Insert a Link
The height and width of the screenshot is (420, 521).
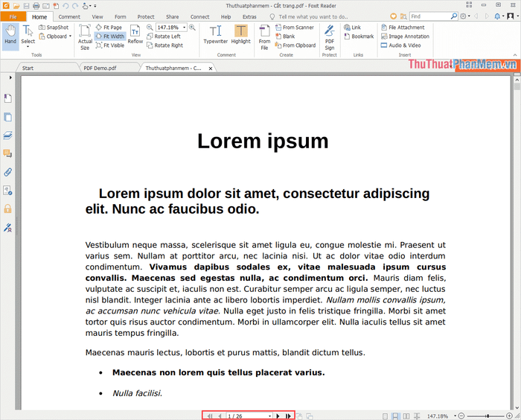coord(353,28)
